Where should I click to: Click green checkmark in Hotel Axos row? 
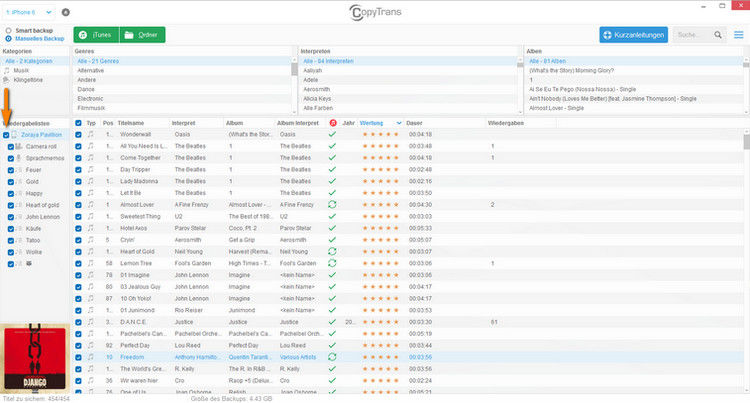[332, 228]
